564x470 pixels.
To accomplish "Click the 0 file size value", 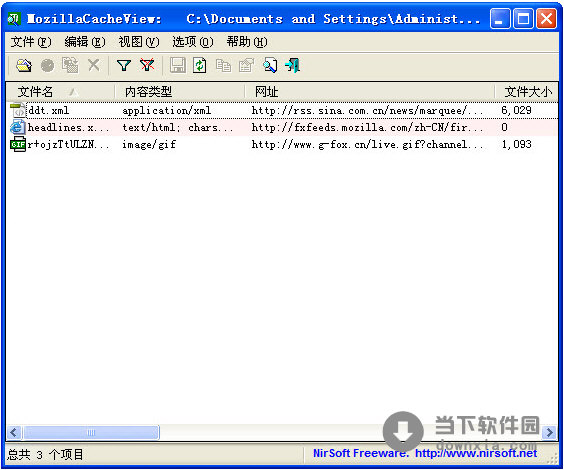I will click(504, 127).
